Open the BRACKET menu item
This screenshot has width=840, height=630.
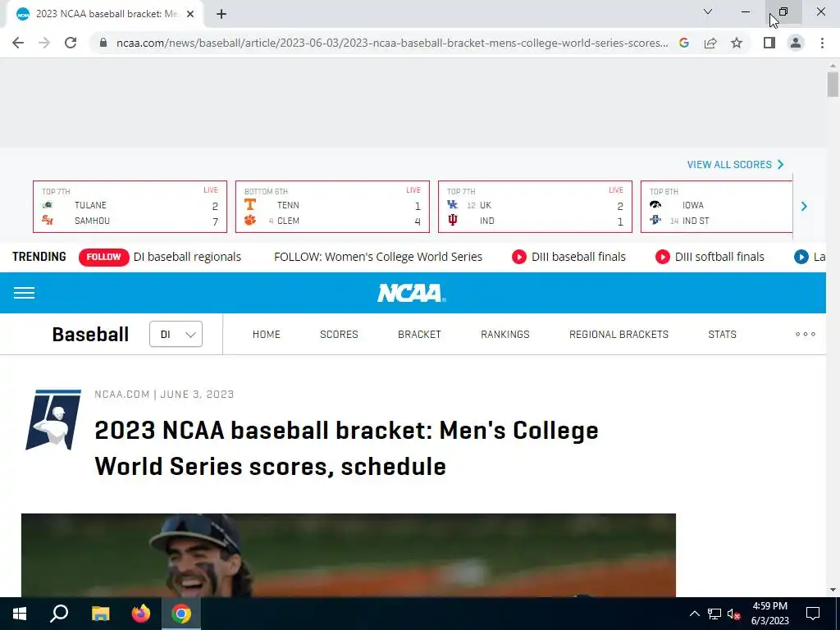(419, 335)
